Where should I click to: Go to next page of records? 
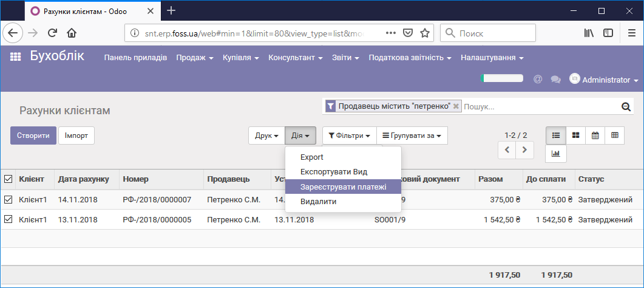524,150
